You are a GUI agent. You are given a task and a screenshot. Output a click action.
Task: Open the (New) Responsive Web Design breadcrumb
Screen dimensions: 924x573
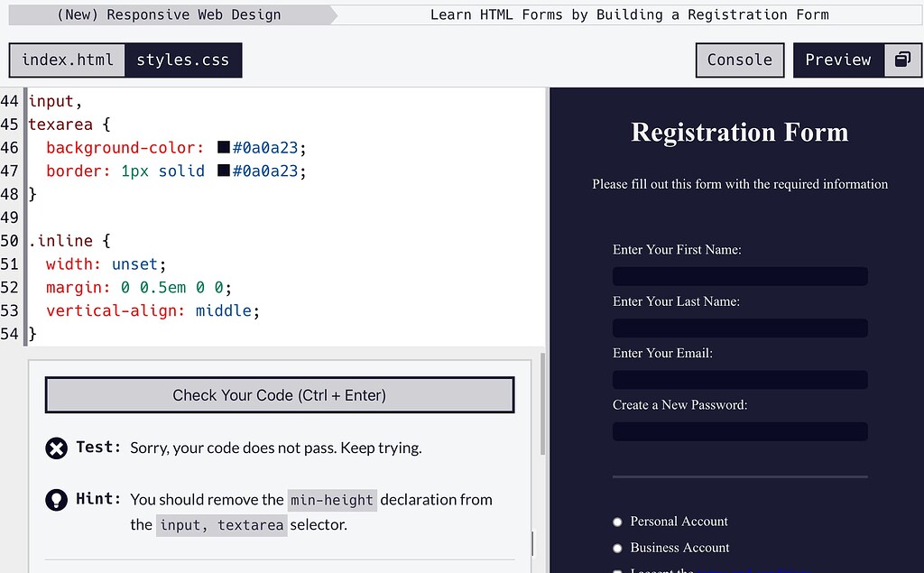pyautogui.click(x=167, y=14)
